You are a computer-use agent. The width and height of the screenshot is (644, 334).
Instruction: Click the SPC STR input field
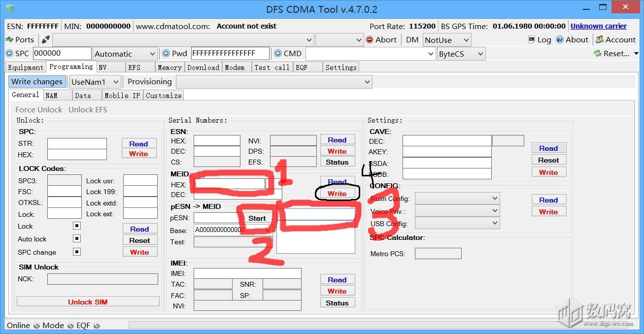pyautogui.click(x=77, y=143)
